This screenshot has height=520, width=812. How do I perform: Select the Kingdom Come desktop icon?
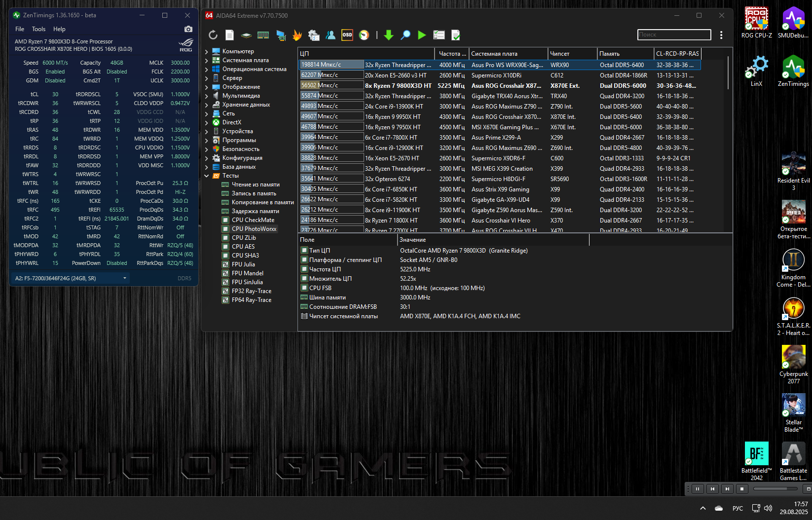point(793,268)
